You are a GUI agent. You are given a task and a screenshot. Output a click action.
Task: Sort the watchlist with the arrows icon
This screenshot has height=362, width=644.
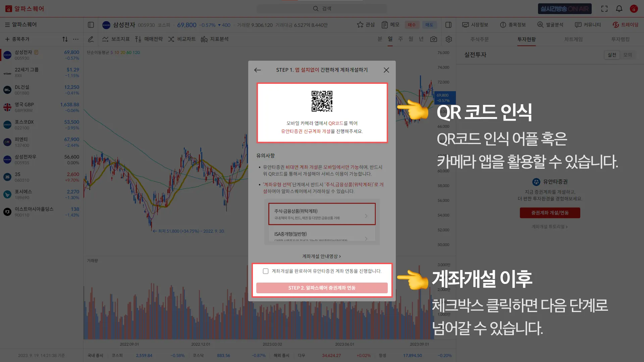(x=65, y=39)
